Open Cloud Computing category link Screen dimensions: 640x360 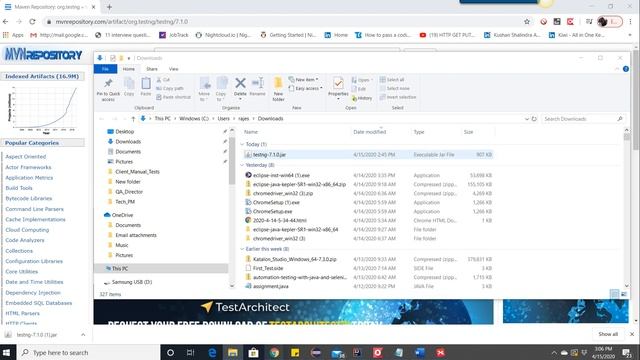[x=27, y=230]
